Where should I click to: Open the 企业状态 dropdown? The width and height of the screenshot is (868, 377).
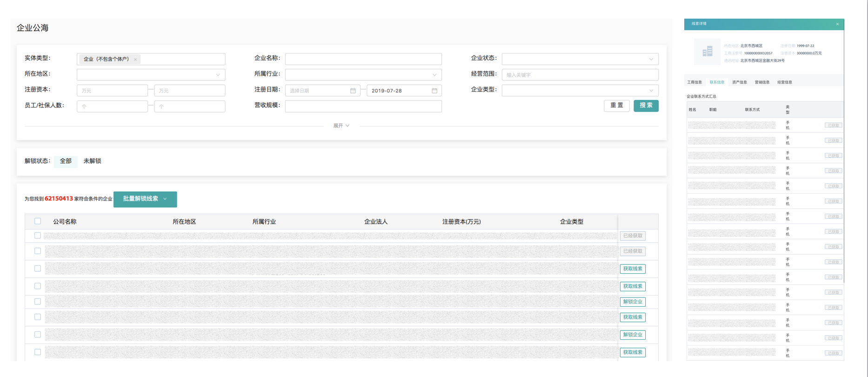pos(580,59)
